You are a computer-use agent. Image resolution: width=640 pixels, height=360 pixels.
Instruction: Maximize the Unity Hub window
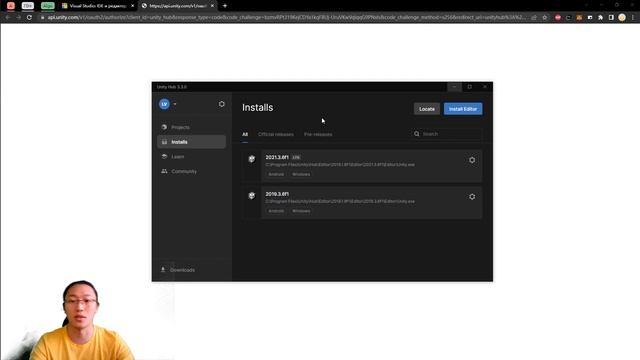point(469,87)
